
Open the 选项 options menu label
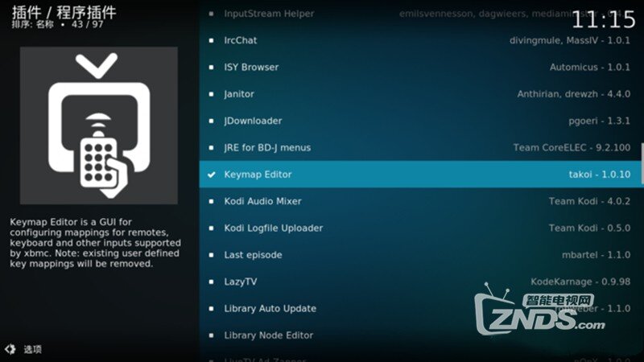tap(32, 349)
